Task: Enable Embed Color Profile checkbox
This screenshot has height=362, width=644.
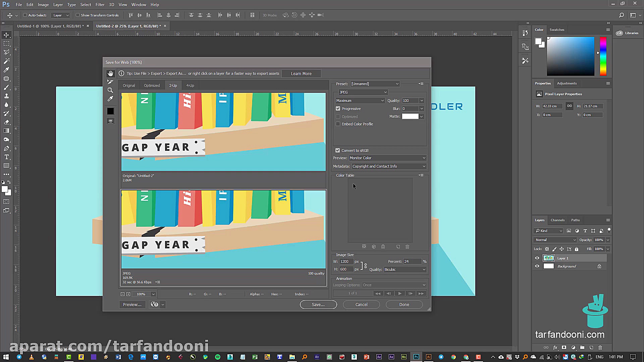Action: [x=338, y=124]
